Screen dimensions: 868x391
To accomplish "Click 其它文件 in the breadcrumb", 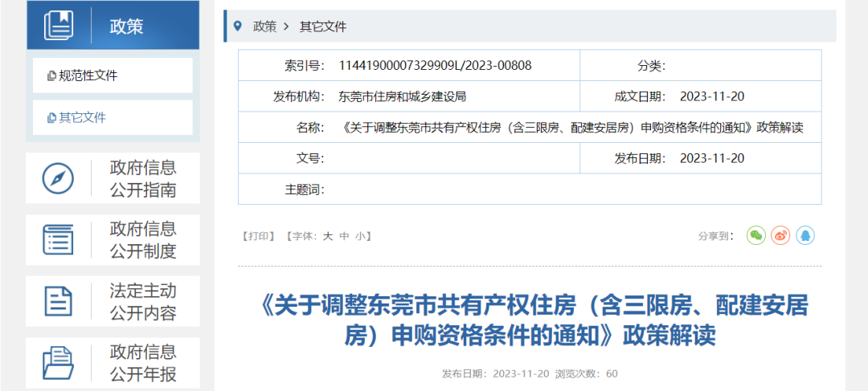I will tap(323, 26).
